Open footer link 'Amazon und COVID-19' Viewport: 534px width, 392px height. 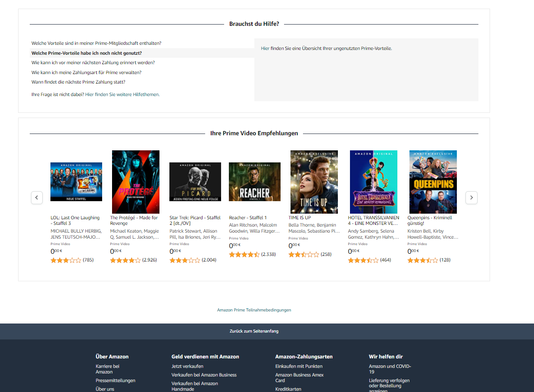pos(390,369)
